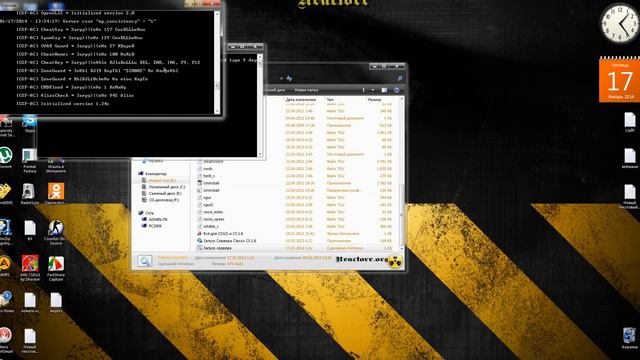Select the voice_miles file

click(213, 212)
